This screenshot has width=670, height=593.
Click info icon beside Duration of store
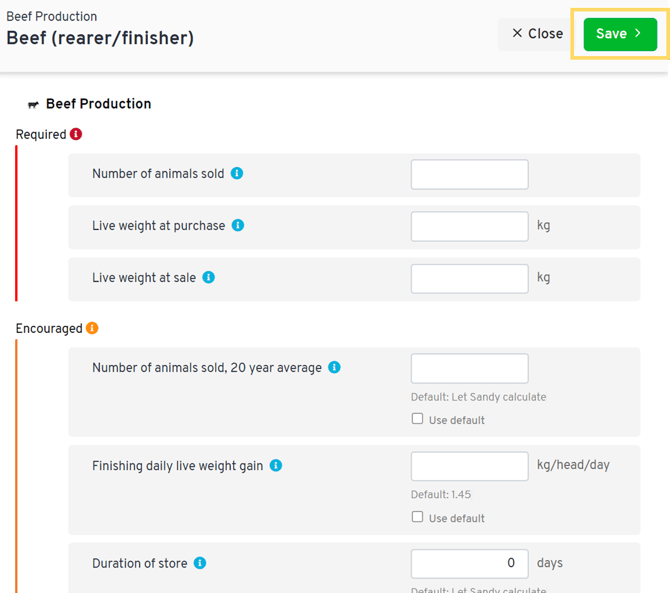[x=200, y=563]
